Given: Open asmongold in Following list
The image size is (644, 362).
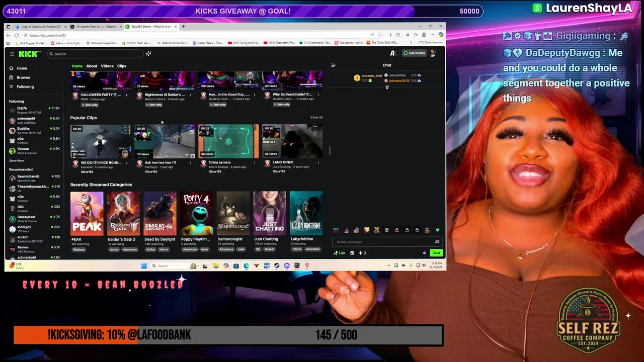Looking at the screenshot, I should (34, 120).
